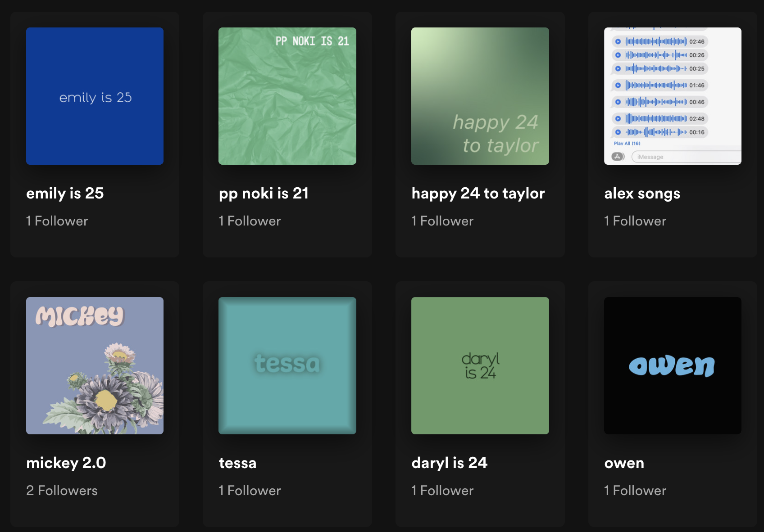Click the 'owen' playlist title text
764x532 pixels.
click(624, 463)
